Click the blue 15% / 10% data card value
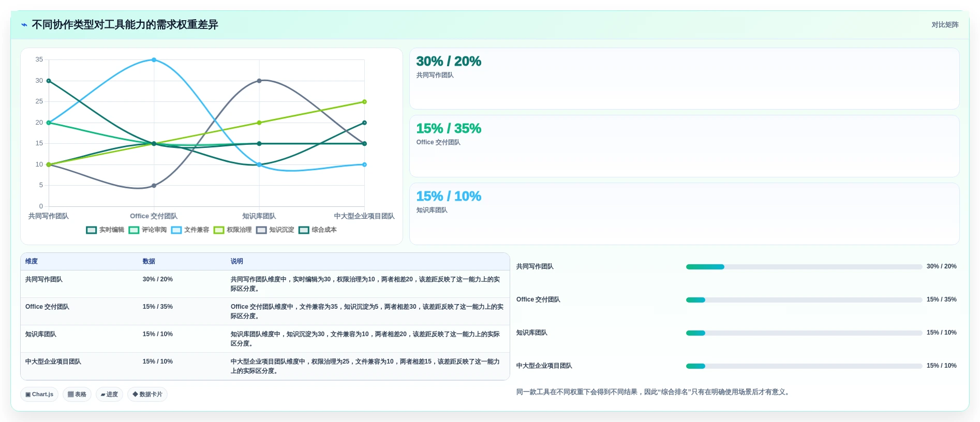This screenshot has height=422, width=980. (449, 197)
